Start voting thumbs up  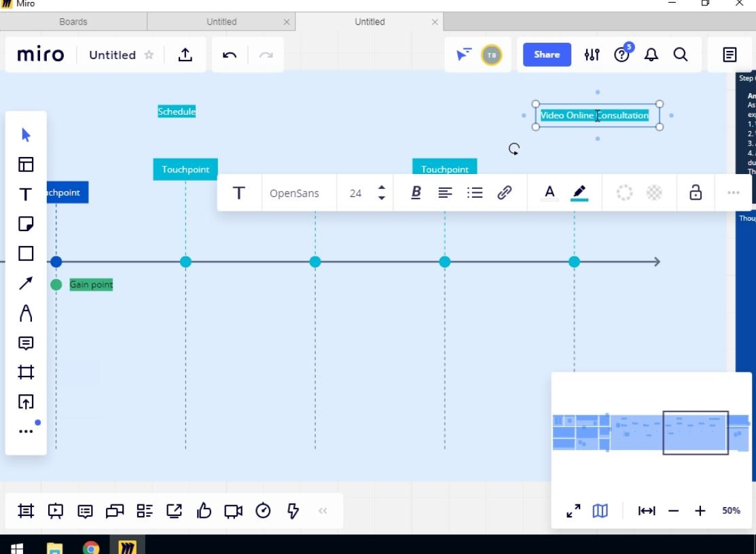[204, 510]
